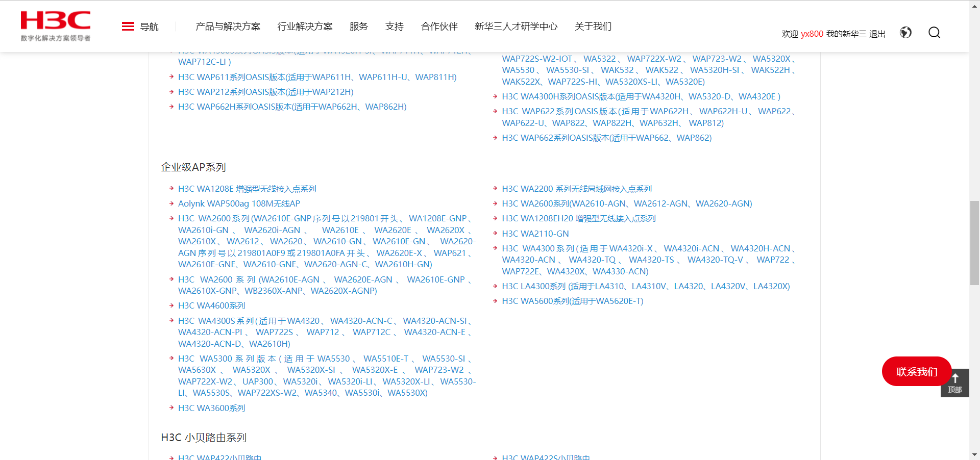Open H3C WA4300H系列OASIS版本 link
The image size is (980, 460).
point(641,96)
